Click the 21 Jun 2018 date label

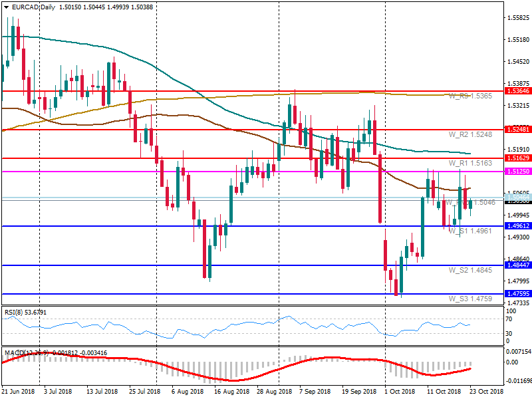(x=19, y=392)
